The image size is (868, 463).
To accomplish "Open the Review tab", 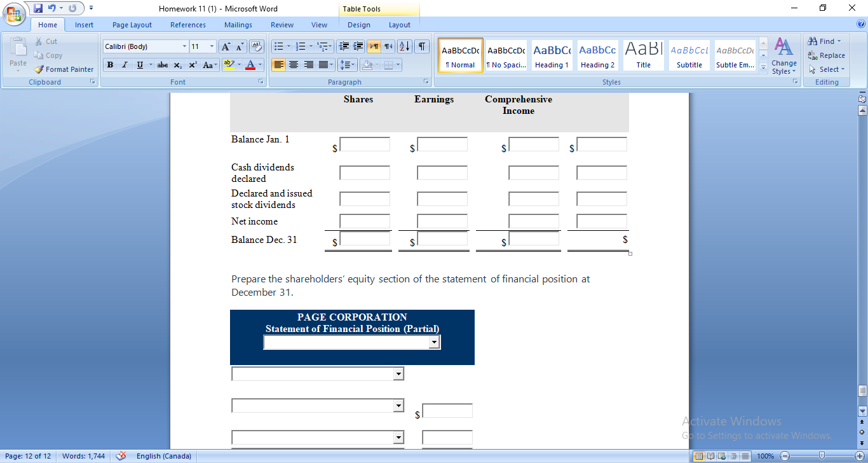I will pos(282,25).
